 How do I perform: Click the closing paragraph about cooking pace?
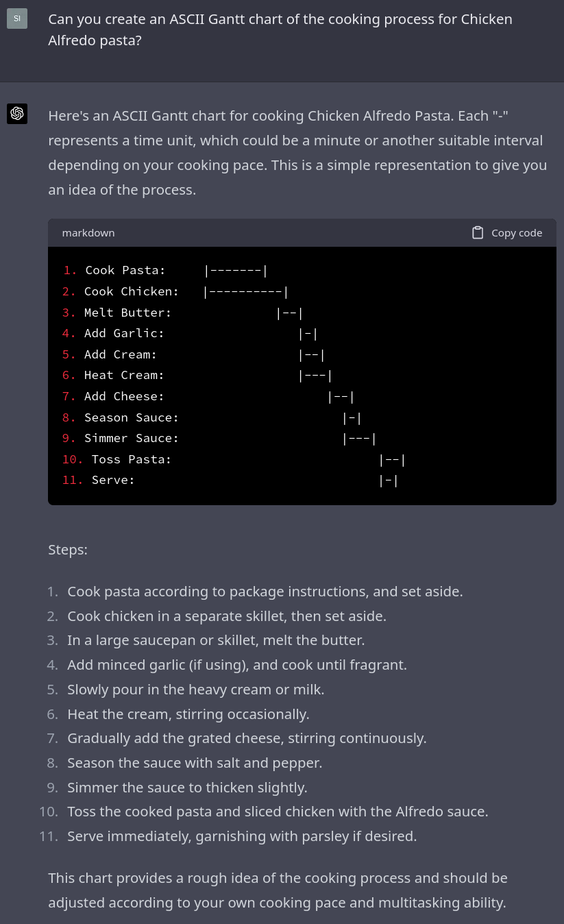(x=277, y=890)
